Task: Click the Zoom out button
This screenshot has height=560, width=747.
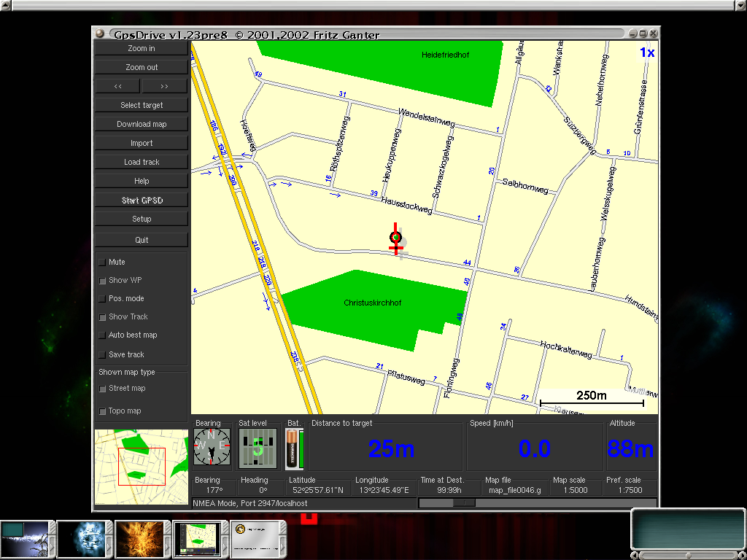Action: [142, 67]
